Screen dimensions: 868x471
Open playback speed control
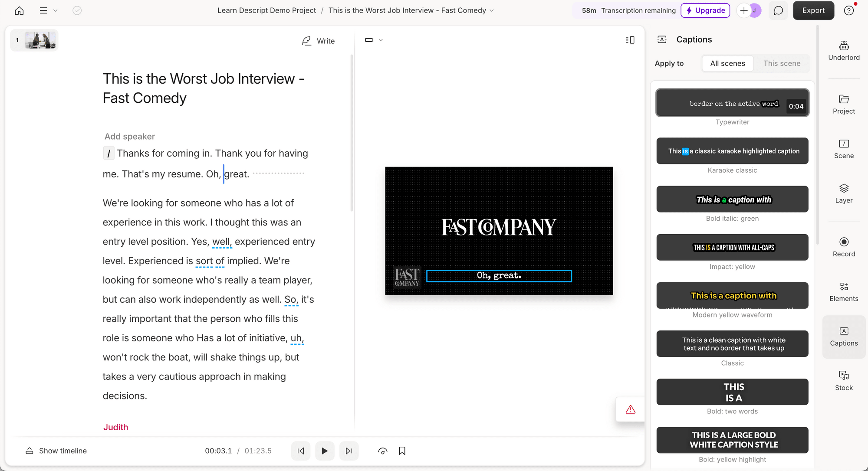[x=383, y=451]
